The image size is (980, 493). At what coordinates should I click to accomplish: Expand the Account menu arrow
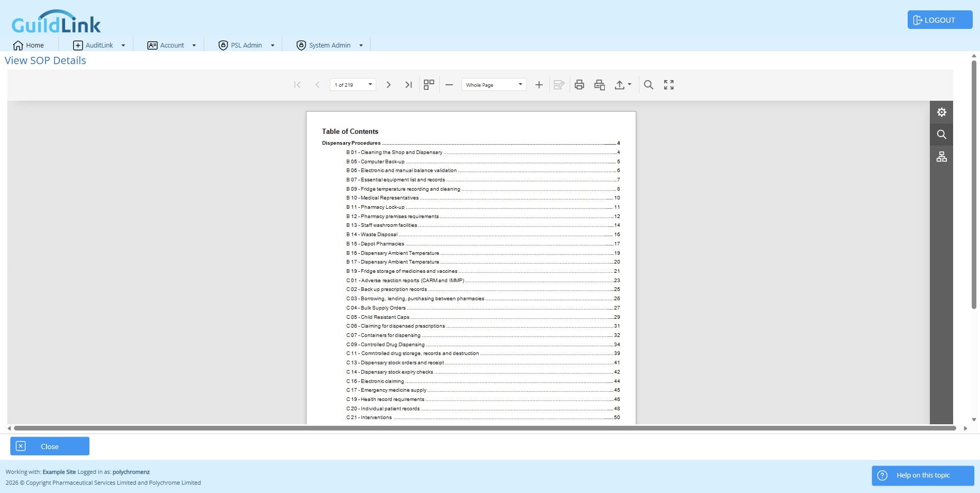coord(194,45)
